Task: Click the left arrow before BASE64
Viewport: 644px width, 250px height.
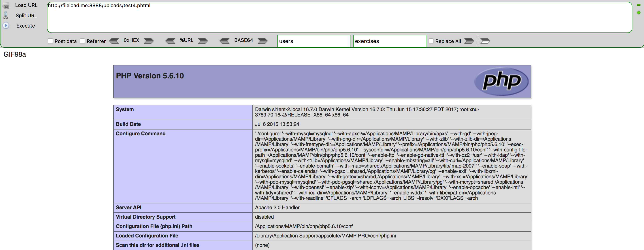Action: point(224,41)
